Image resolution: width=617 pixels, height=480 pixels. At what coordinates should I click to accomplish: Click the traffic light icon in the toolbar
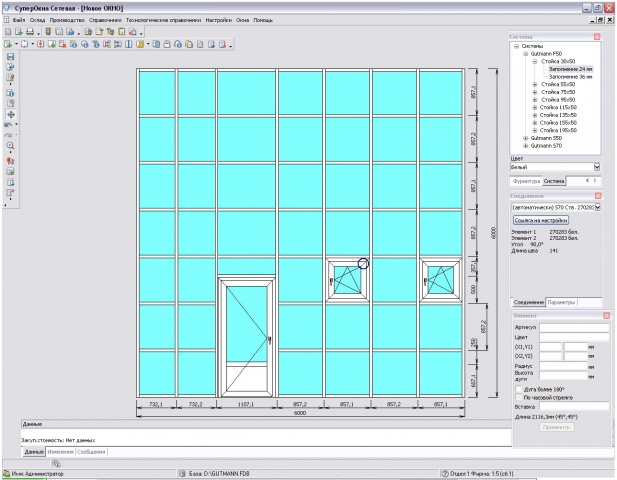[48, 32]
